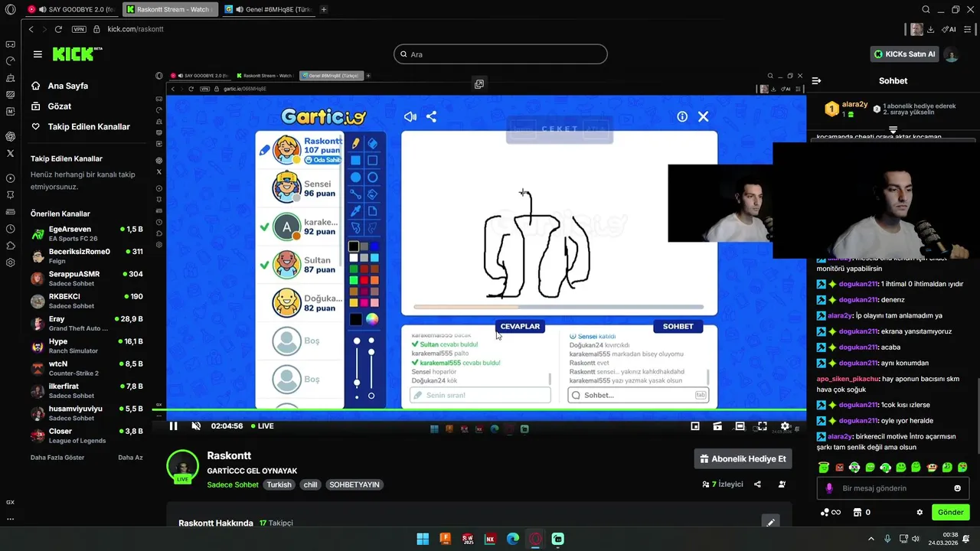The height and width of the screenshot is (551, 980).
Task: Open the Windows Start menu
Action: click(x=423, y=539)
